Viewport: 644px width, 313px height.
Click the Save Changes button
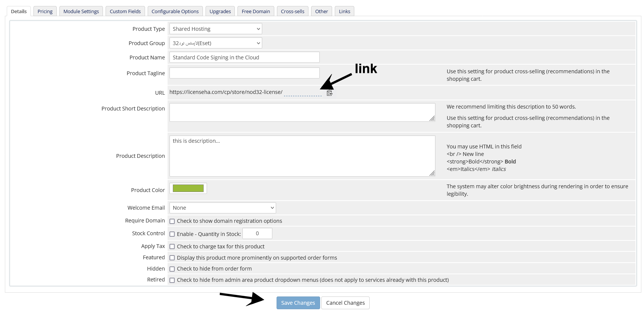pos(298,303)
